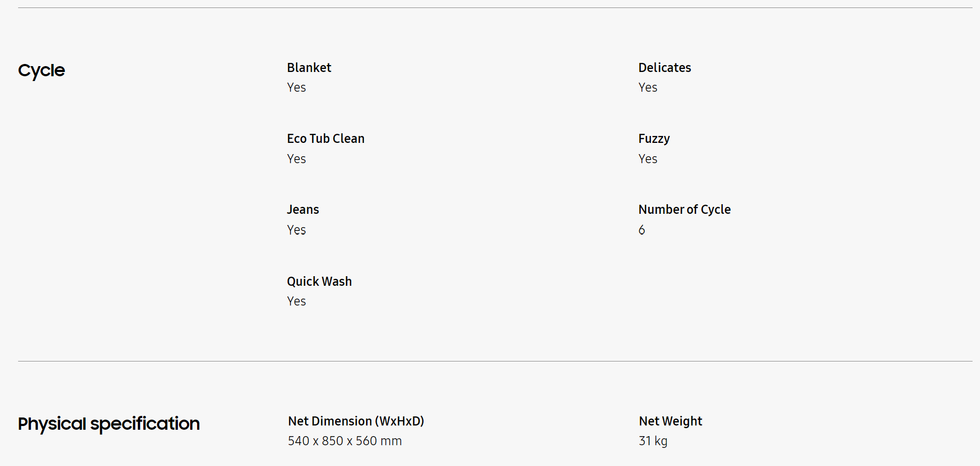Select the Quick Wash spec label
The image size is (980, 466).
[320, 282]
